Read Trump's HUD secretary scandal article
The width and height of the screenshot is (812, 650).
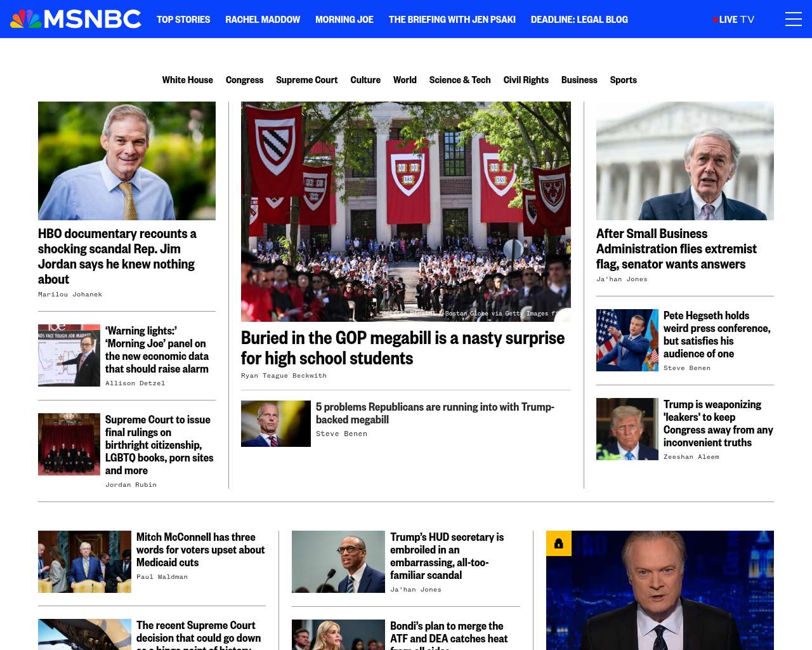click(x=447, y=556)
